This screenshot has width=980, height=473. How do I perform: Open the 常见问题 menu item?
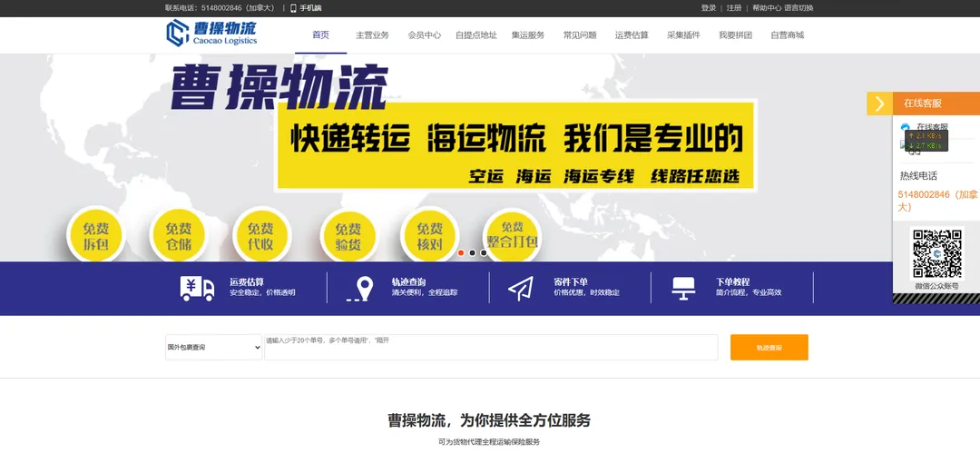(580, 35)
